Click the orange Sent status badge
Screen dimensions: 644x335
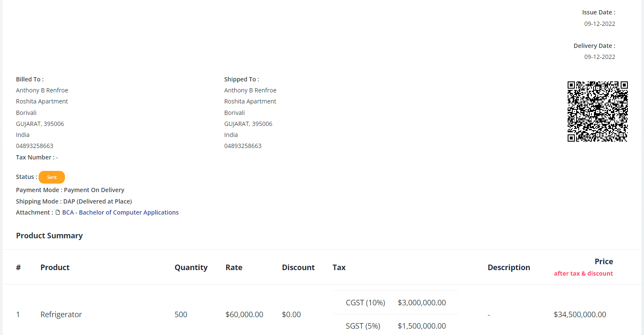click(52, 177)
